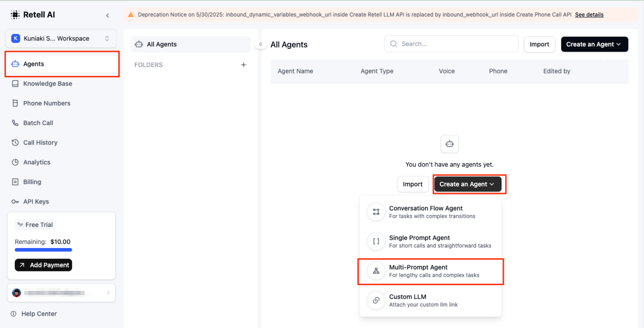Toggle the center Create an Agent dropdown
The width and height of the screenshot is (644, 328).
(468, 184)
